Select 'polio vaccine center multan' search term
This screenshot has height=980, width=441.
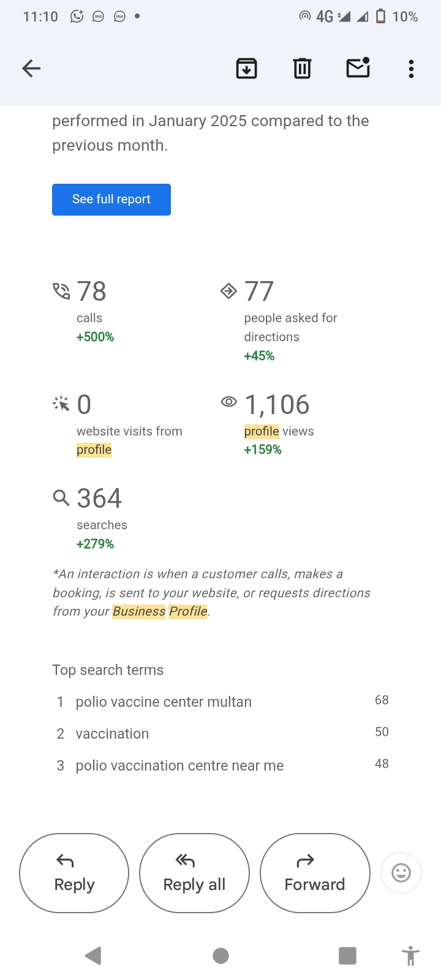click(164, 702)
